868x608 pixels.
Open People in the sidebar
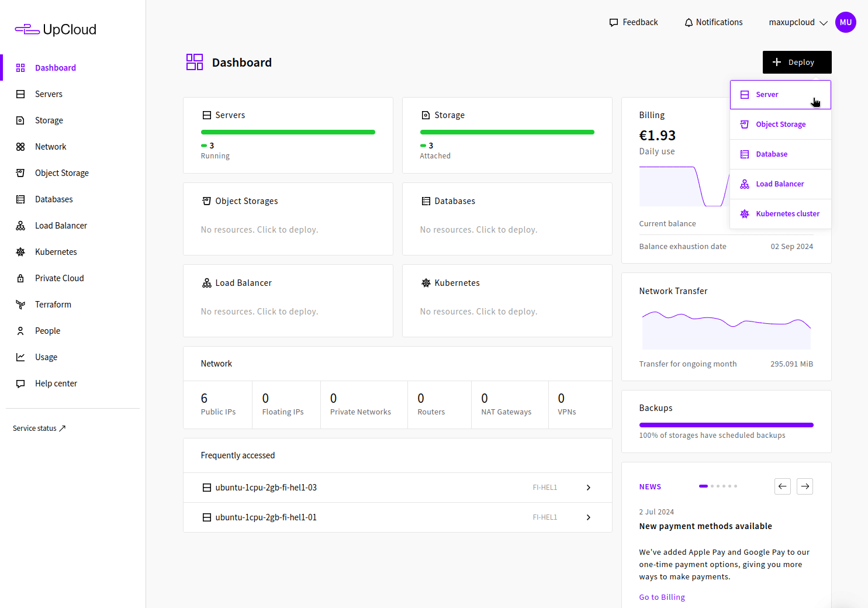coord(72,331)
